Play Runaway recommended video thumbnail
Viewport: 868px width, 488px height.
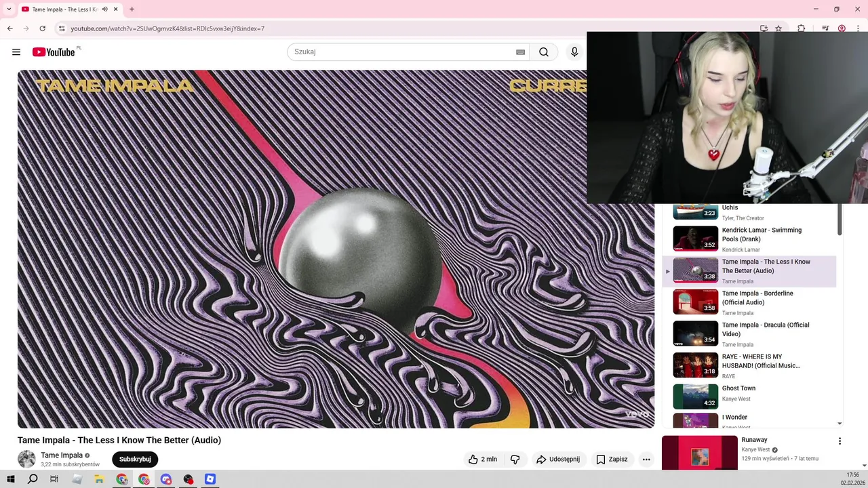pyautogui.click(x=699, y=452)
